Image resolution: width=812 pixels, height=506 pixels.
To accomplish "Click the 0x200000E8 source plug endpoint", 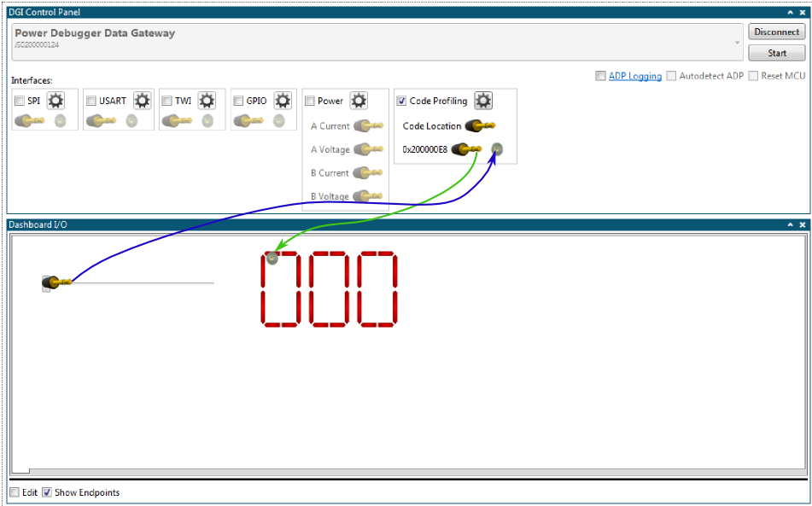I will pos(466,149).
